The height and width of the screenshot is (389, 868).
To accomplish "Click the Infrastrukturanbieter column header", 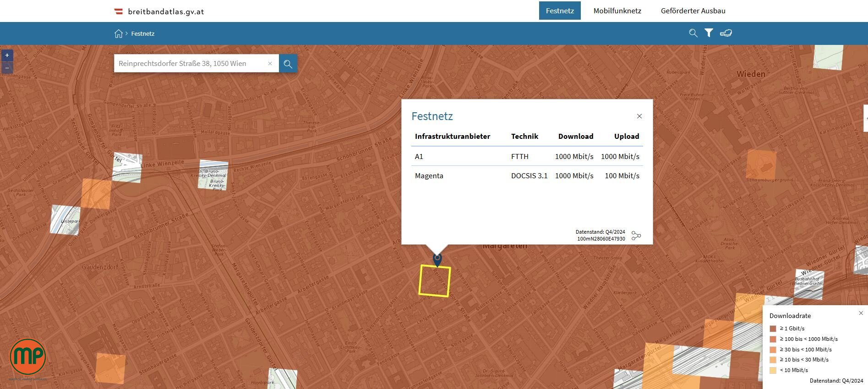I will (x=453, y=136).
